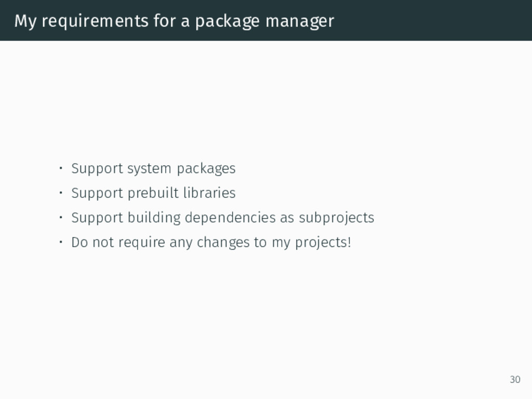Click the 'Support building dependencies as subprojects' line
532x399 pixels.
coord(222,218)
